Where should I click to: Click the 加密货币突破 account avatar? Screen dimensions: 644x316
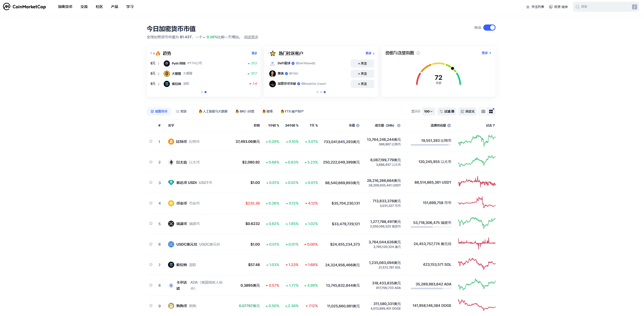pyautogui.click(x=272, y=84)
